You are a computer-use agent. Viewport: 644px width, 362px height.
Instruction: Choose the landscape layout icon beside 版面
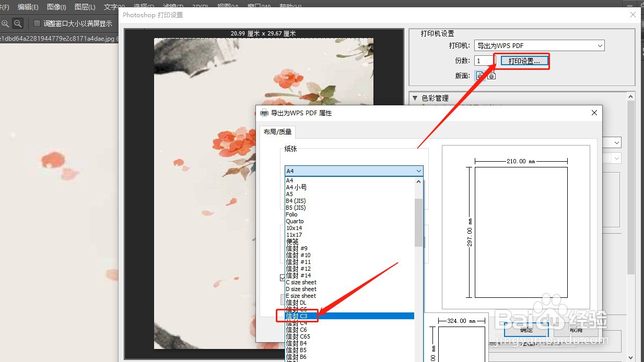coord(490,75)
